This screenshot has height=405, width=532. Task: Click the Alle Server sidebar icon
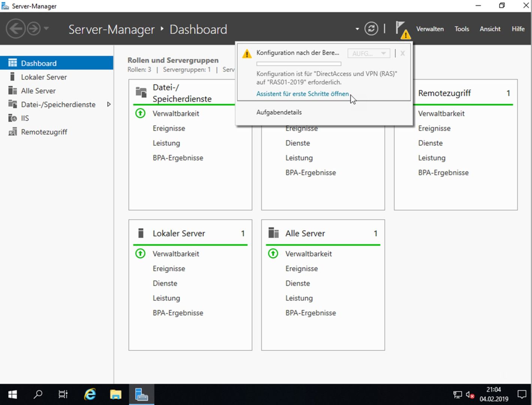(x=13, y=90)
